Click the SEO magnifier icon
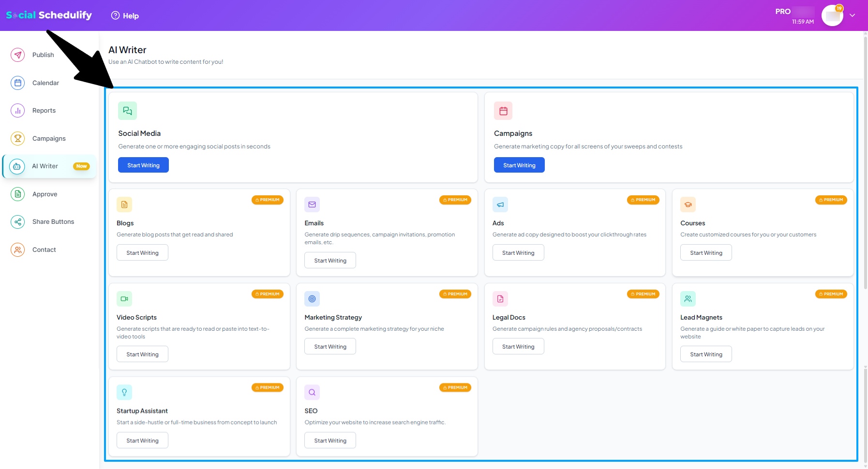The width and height of the screenshot is (868, 469). 312,392
